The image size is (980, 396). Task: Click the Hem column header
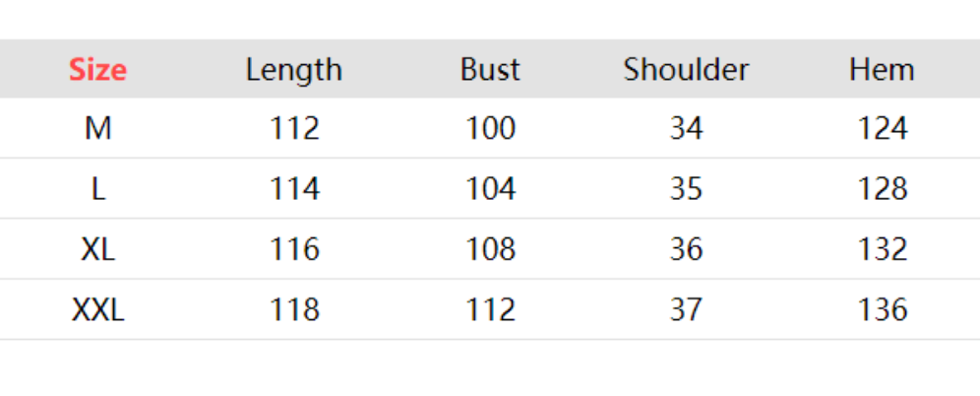pos(882,70)
